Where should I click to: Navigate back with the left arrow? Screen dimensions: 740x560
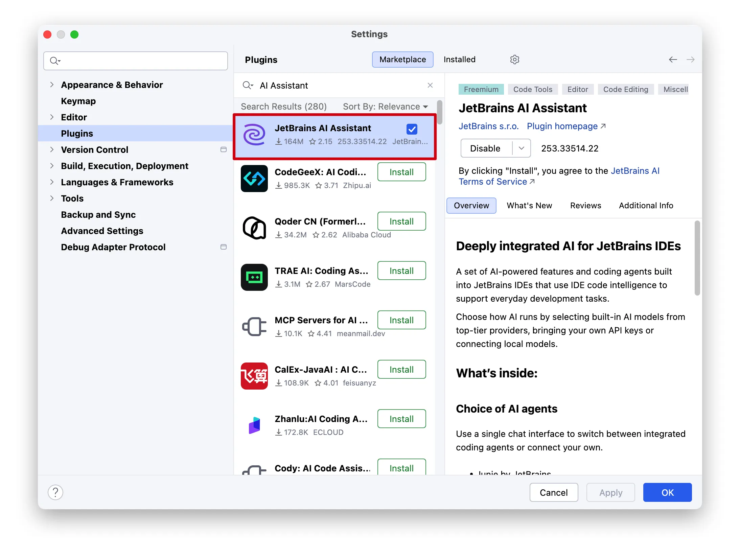[x=673, y=60]
